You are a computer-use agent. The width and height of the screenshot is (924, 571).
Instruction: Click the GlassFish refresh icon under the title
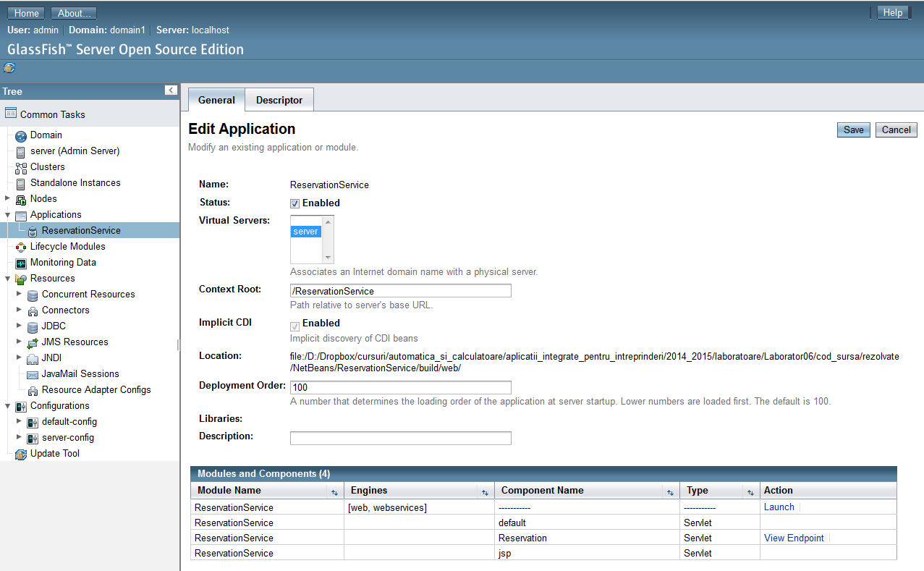click(x=9, y=68)
